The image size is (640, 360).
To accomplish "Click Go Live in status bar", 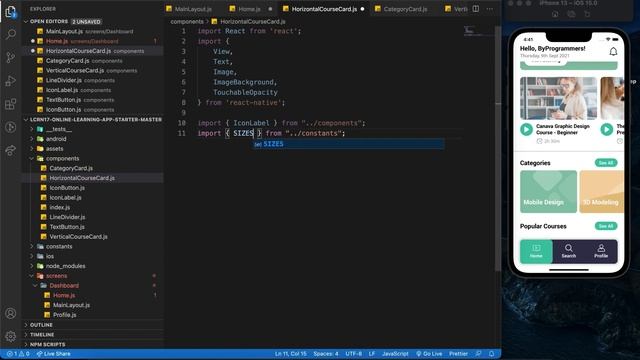I will click(x=429, y=354).
